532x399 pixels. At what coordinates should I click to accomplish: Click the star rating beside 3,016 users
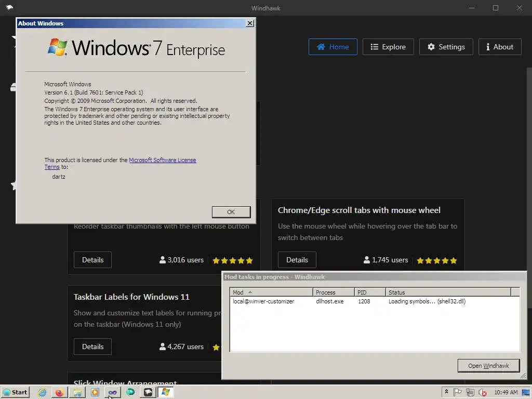[232, 261]
